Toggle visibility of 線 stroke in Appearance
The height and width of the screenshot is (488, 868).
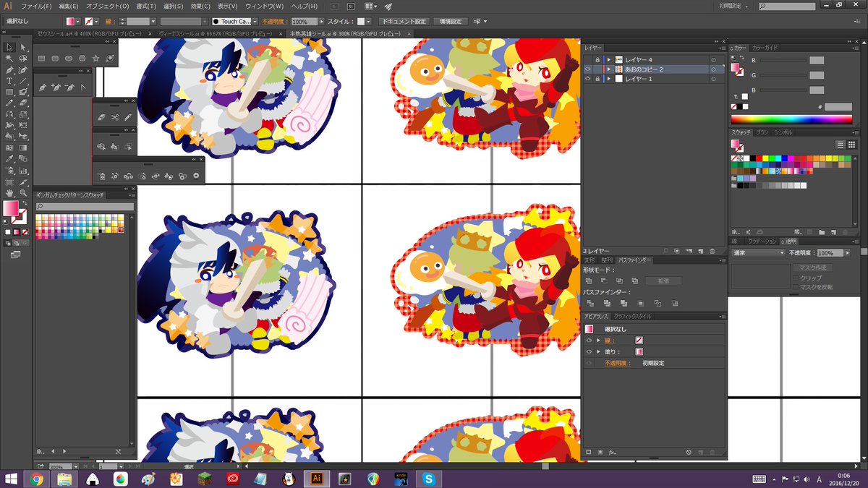pos(589,340)
